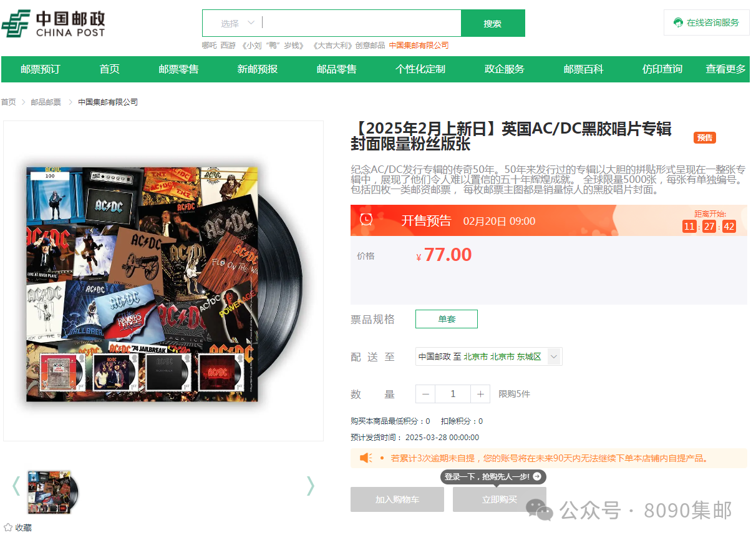Increase quantity with plus button
The height and width of the screenshot is (540, 756).
click(x=480, y=394)
